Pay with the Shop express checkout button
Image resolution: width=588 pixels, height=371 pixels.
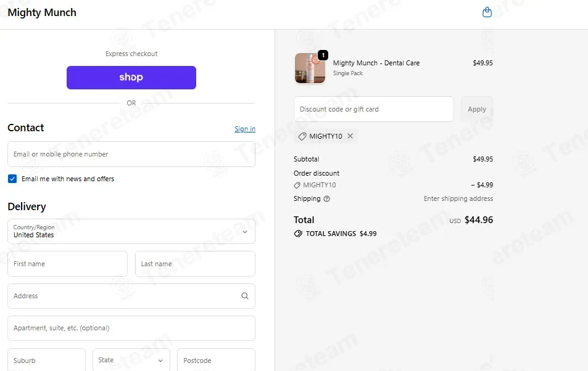(x=131, y=78)
